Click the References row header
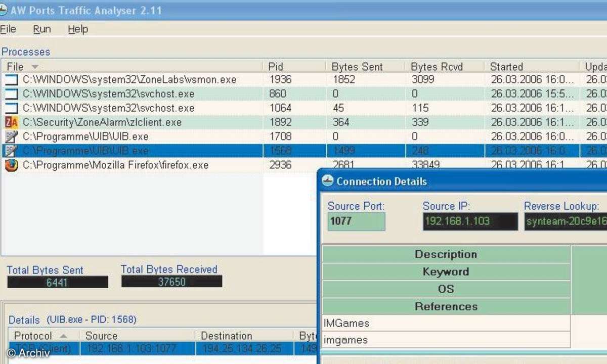This screenshot has width=607, height=364. (x=446, y=306)
